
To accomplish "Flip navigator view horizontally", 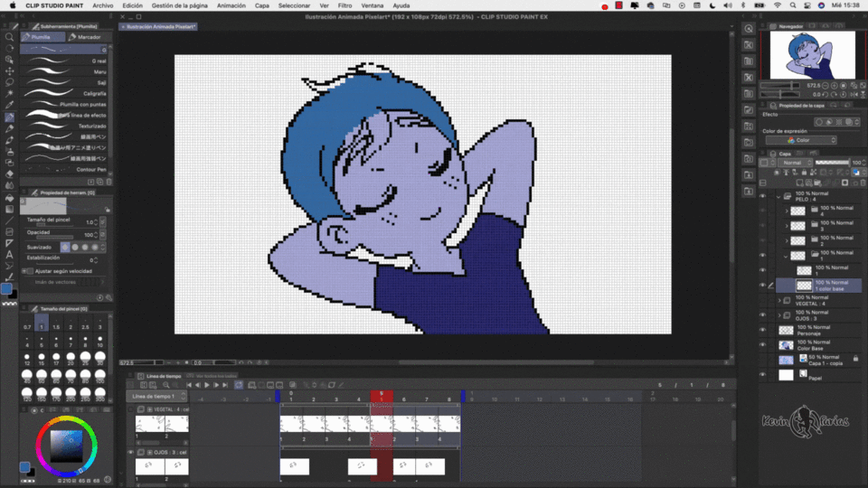I will 854,95.
